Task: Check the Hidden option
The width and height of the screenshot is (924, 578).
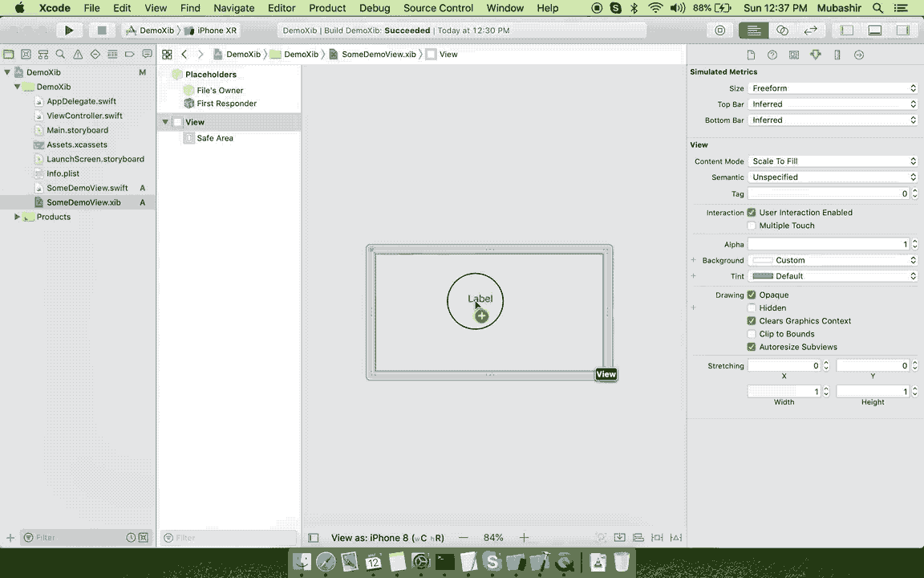Action: [x=752, y=307]
